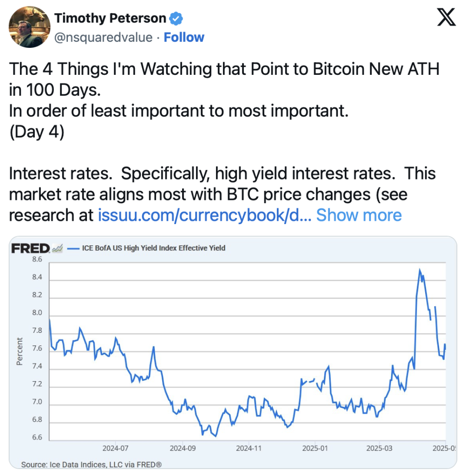Open the Timothy Peterson display name
The width and height of the screenshot is (466, 476).
coord(110,18)
